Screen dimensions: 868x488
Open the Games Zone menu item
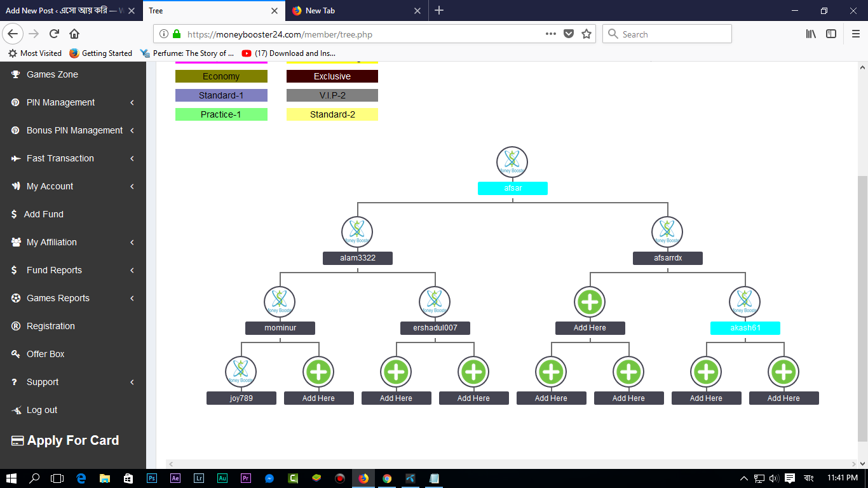coord(52,74)
